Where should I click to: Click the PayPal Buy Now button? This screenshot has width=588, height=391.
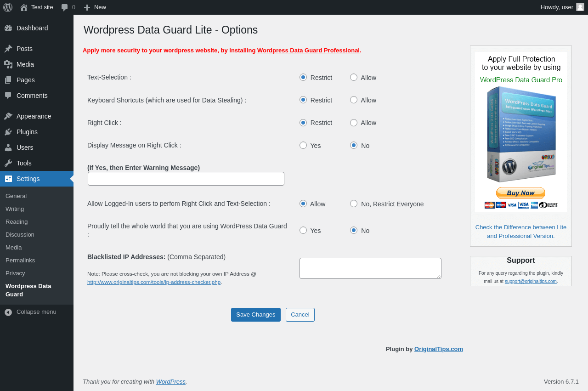pyautogui.click(x=520, y=193)
